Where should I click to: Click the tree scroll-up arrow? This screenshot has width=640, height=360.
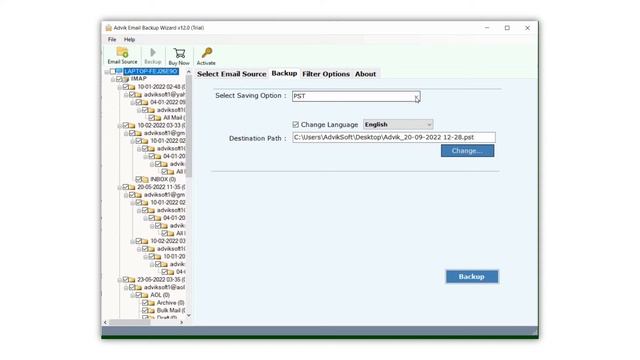point(189,72)
